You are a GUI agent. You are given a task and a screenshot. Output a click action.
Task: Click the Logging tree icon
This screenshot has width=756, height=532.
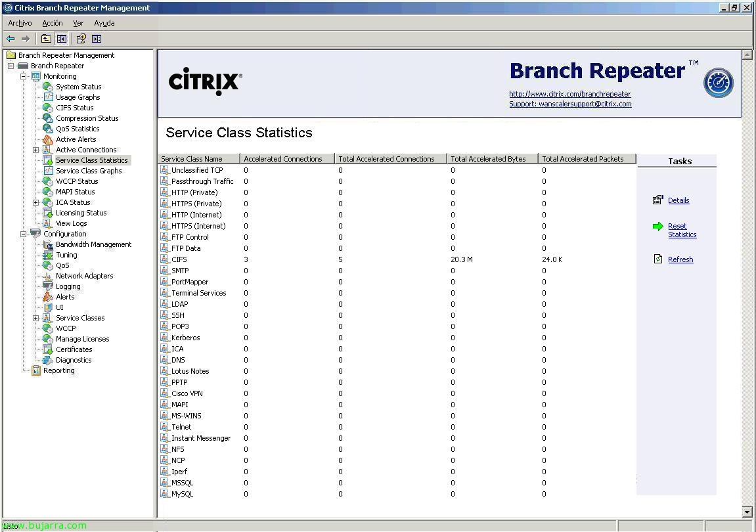(48, 286)
